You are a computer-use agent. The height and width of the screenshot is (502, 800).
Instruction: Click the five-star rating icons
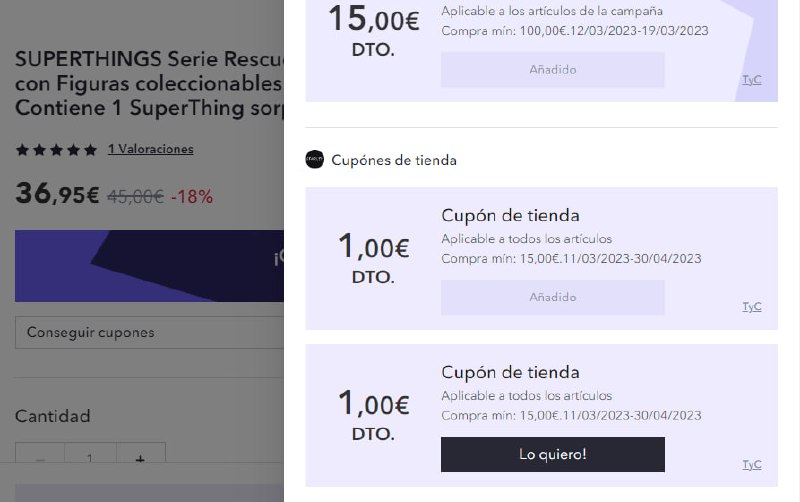(x=56, y=149)
